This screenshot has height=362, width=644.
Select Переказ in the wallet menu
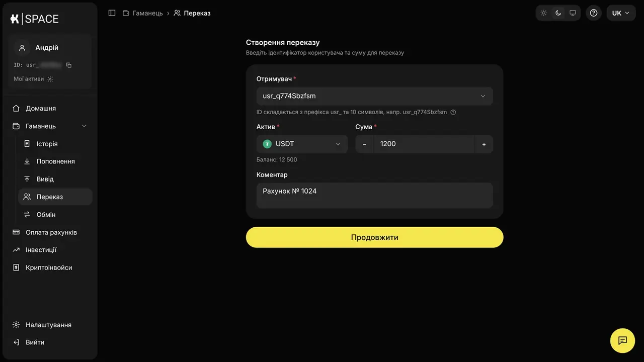pos(55,197)
